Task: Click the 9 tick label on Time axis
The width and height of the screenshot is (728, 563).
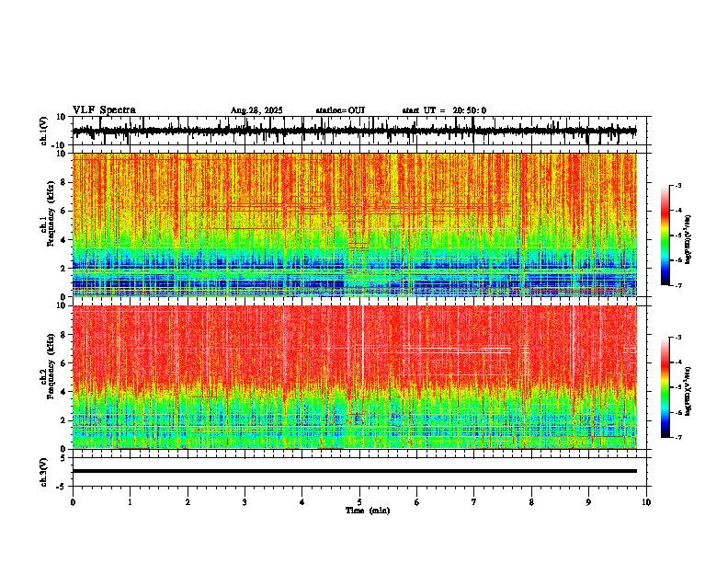Action: coord(588,502)
